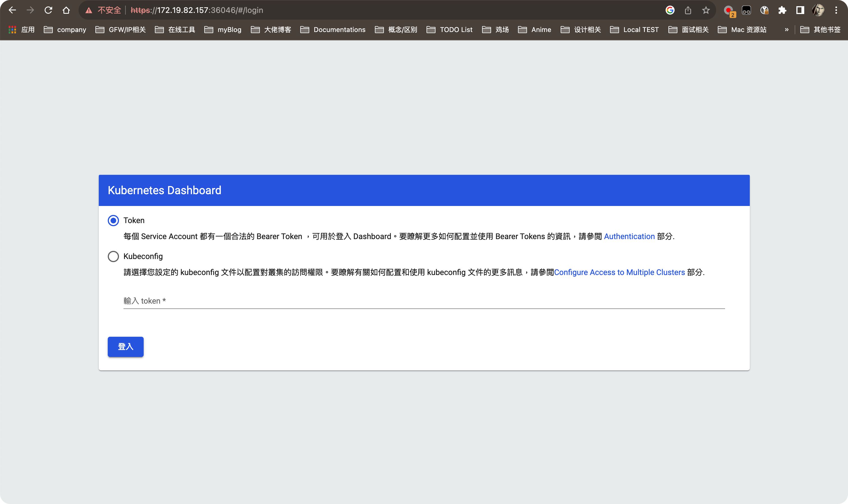Open the globe lock extension icon
Image resolution: width=848 pixels, height=504 pixels.
(764, 10)
